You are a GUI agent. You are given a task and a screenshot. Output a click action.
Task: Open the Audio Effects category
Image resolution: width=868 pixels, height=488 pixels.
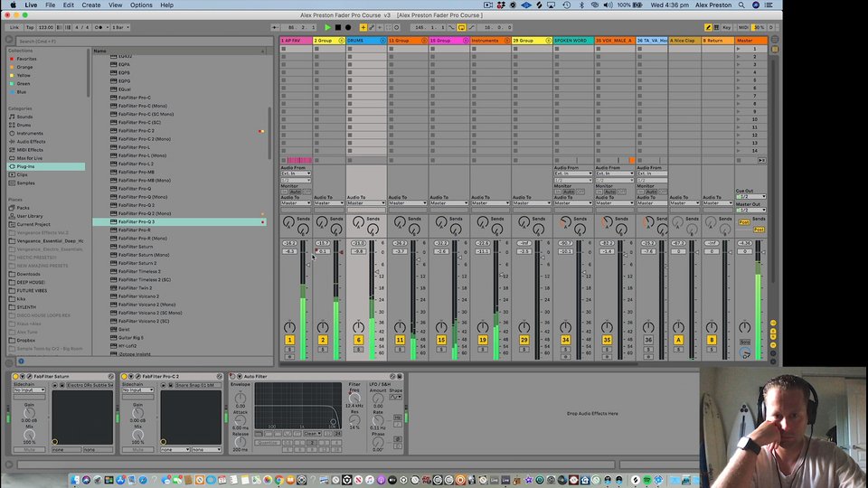(31, 142)
